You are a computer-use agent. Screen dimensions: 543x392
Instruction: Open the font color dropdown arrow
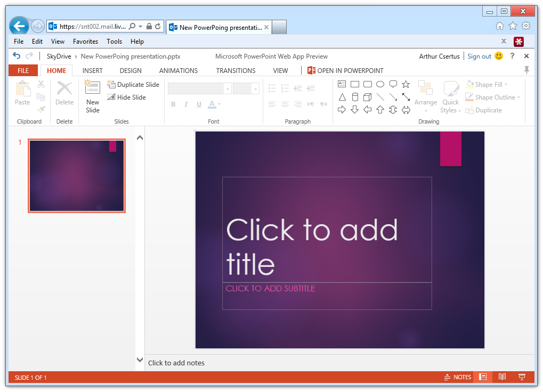coord(219,104)
